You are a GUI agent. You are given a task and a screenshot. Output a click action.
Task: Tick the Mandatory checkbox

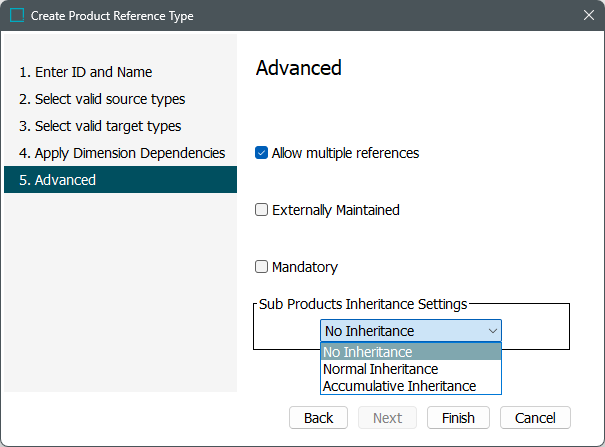(x=261, y=267)
